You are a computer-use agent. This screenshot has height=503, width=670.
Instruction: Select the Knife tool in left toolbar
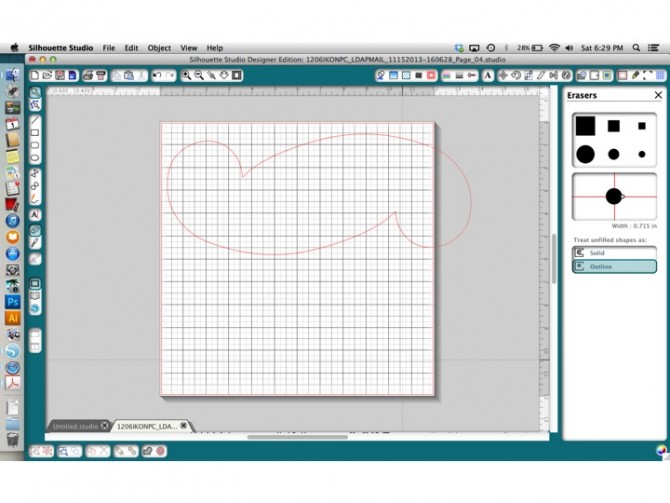point(35,243)
